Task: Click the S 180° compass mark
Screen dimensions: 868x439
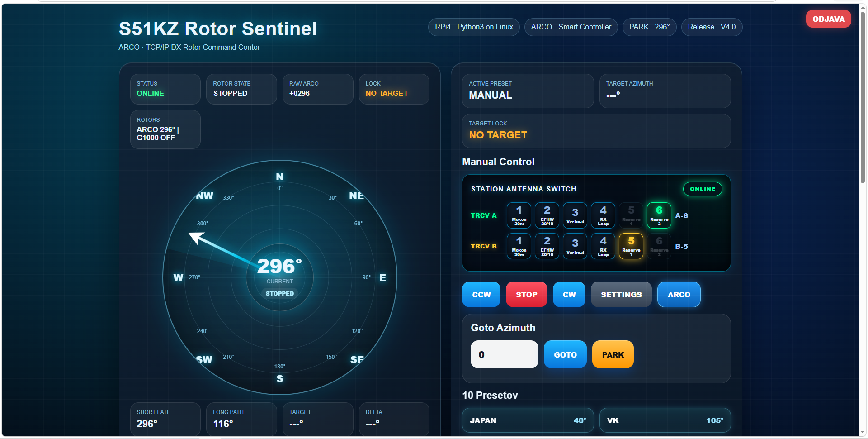Action: (x=280, y=373)
